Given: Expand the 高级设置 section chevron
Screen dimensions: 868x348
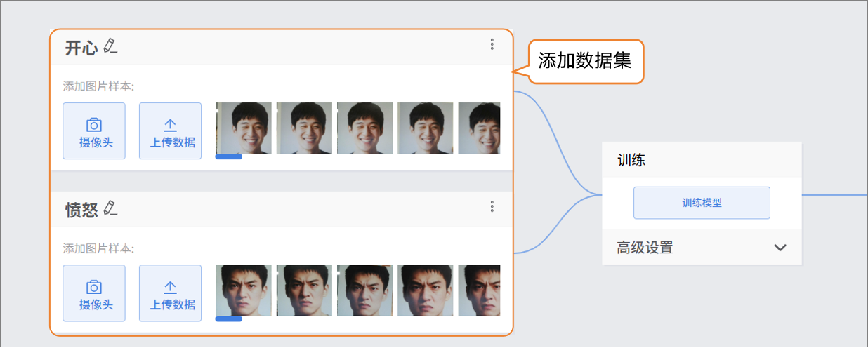Looking at the screenshot, I should point(780,248).
